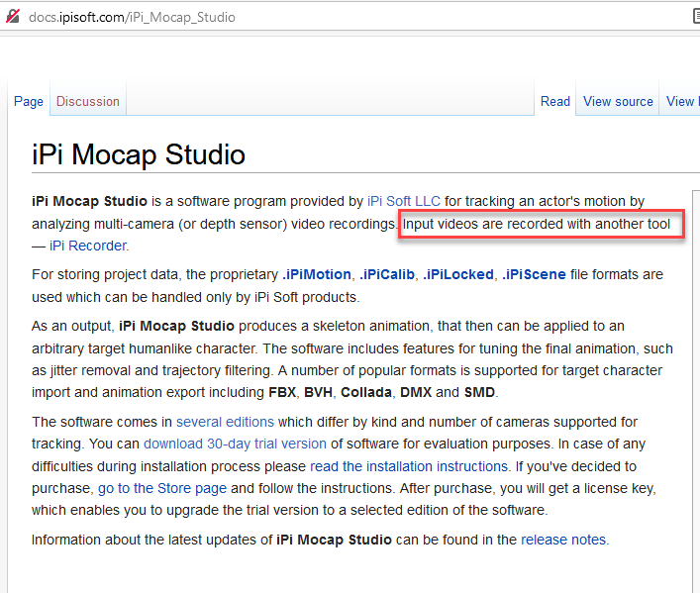Click bold DMX format text
The width and height of the screenshot is (700, 593).
416,392
